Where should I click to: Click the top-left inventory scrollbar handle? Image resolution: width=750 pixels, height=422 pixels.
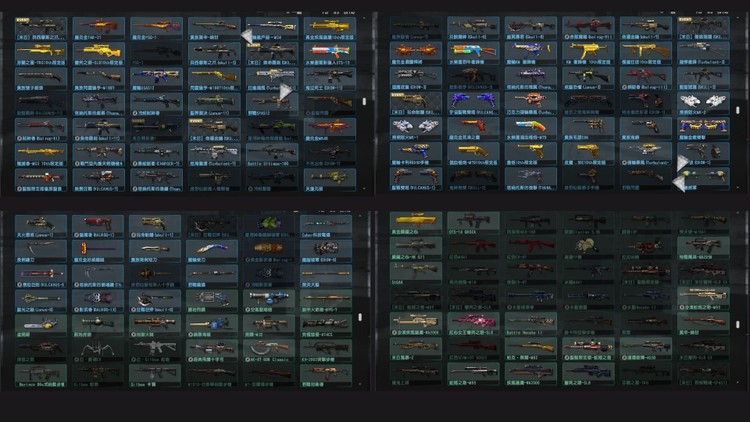tap(364, 101)
